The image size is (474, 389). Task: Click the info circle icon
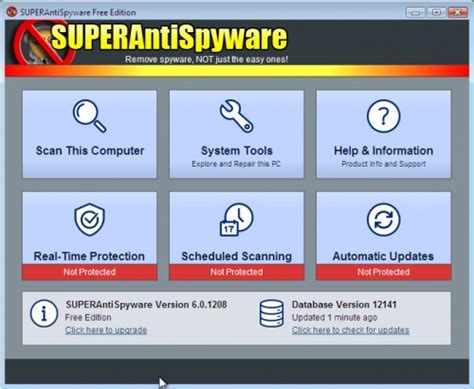(x=44, y=313)
